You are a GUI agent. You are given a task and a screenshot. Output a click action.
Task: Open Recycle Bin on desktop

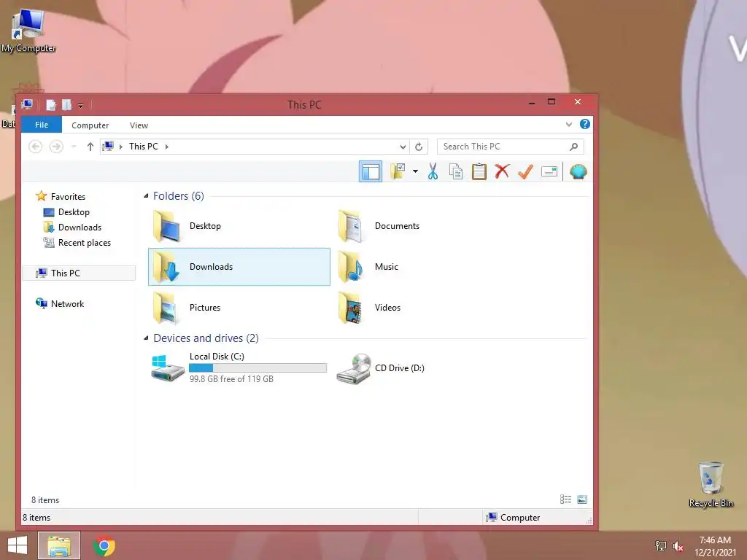click(x=711, y=484)
